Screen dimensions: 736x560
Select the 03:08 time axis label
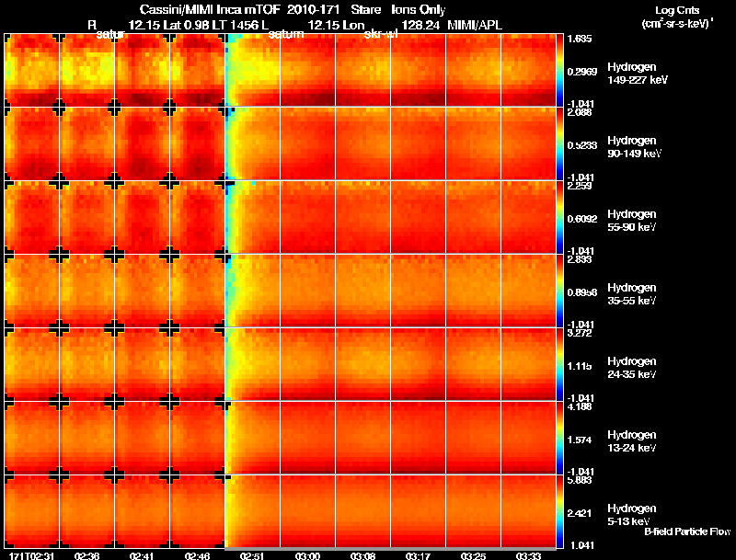(x=362, y=555)
